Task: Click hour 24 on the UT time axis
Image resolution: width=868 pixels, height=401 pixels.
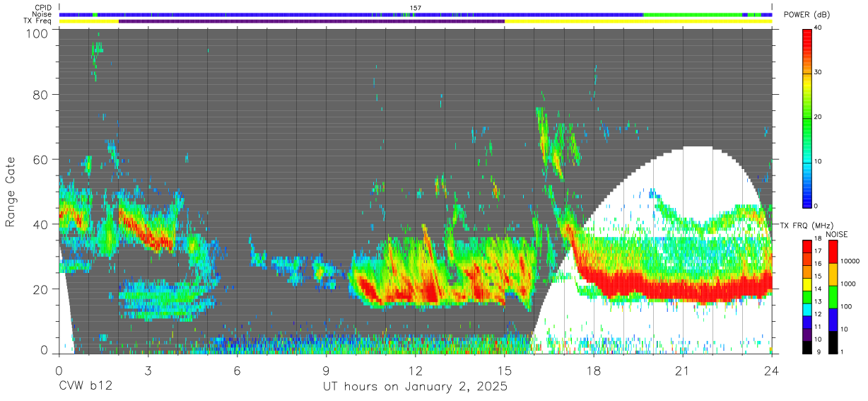Action: (771, 370)
